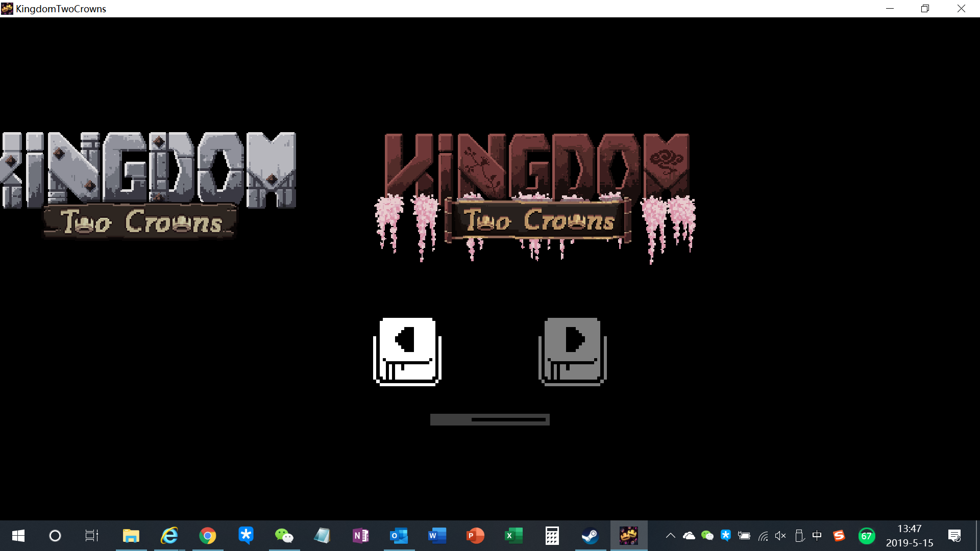Open Calculator from the taskbar
Screen dimensions: 980x551
pos(552,536)
